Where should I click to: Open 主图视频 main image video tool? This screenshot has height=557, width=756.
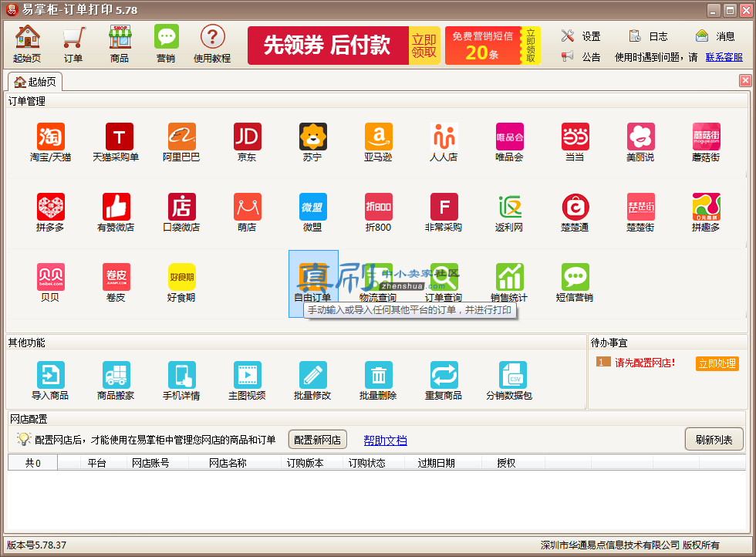(247, 381)
